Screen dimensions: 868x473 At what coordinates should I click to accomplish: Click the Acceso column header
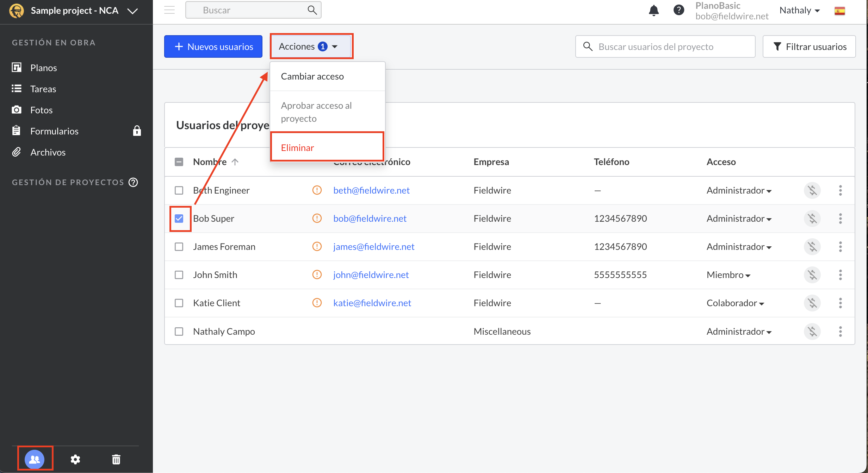pyautogui.click(x=721, y=162)
